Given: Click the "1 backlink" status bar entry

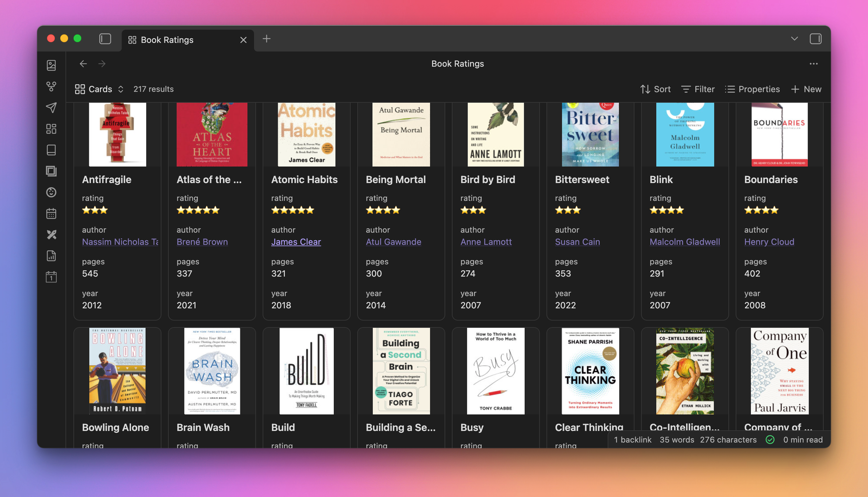Looking at the screenshot, I should [633, 440].
